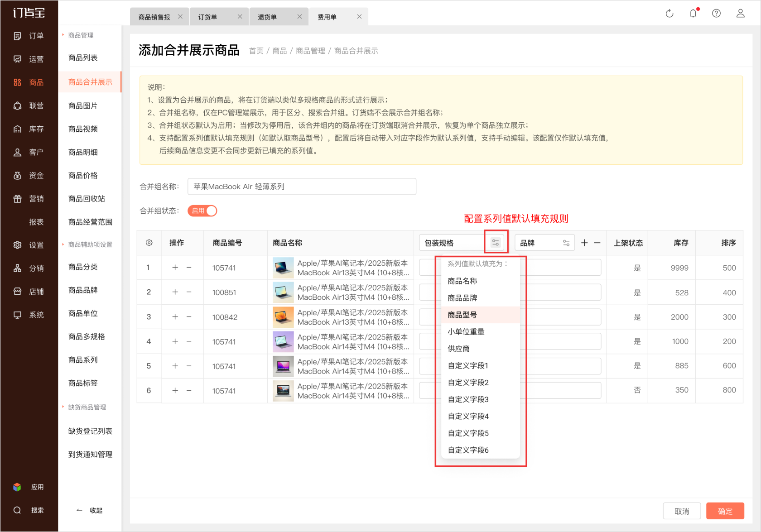Switch to the 退货单 tab
The image size is (761, 532).
pos(267,17)
